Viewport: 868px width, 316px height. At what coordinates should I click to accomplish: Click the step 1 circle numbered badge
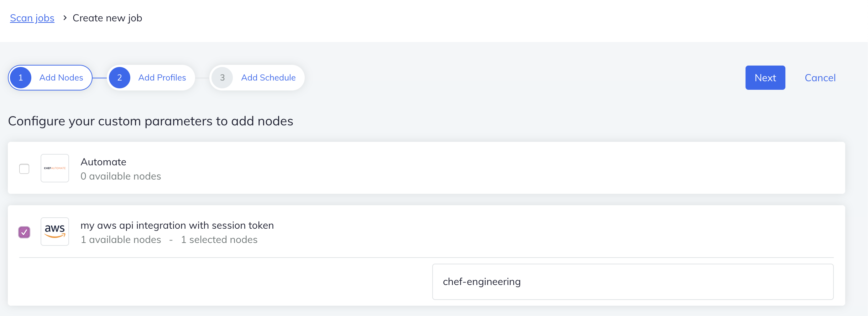point(20,78)
